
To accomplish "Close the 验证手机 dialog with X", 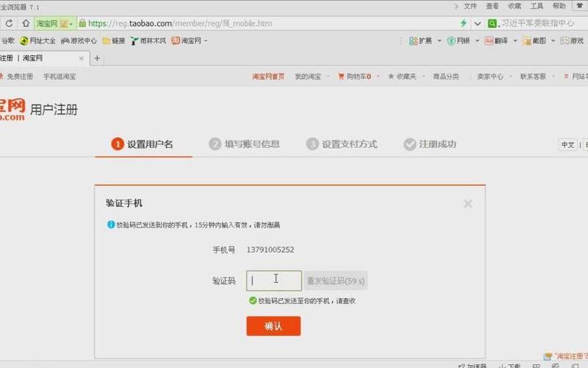I will (x=467, y=204).
